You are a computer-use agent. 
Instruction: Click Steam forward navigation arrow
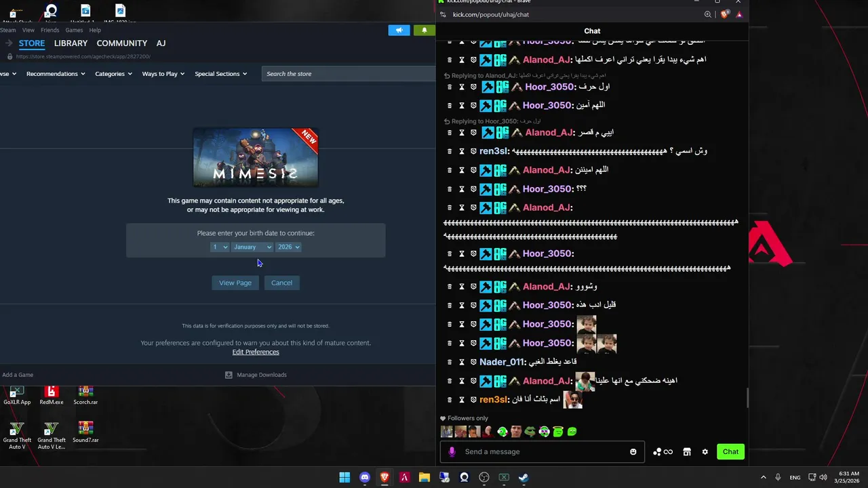click(x=8, y=43)
